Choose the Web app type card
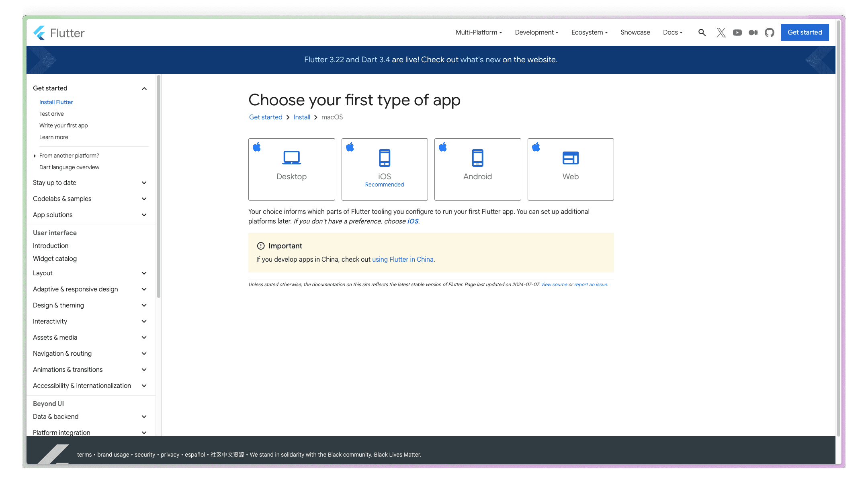Viewport: 868px width, 498px height. click(x=570, y=169)
